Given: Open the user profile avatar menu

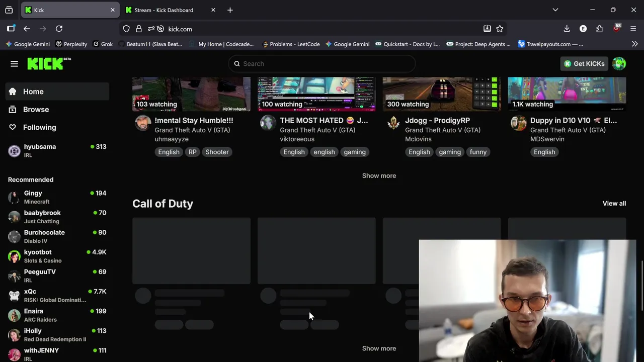Looking at the screenshot, I should pyautogui.click(x=619, y=64).
